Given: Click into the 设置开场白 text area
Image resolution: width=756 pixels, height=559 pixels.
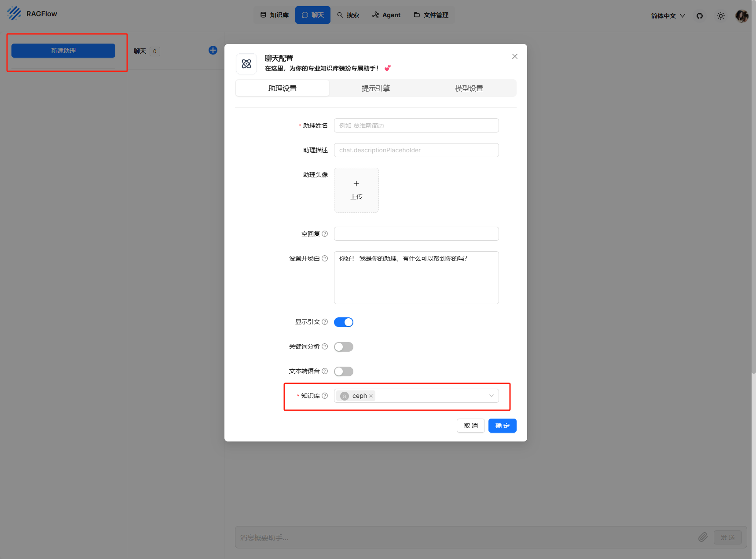Looking at the screenshot, I should tap(416, 278).
